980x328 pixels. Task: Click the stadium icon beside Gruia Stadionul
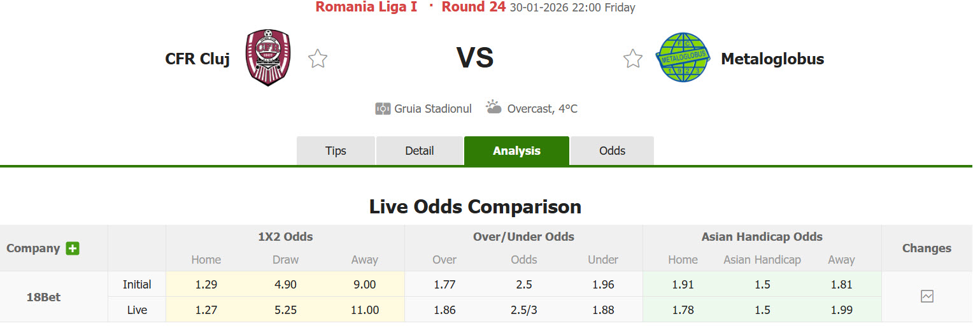tap(383, 109)
